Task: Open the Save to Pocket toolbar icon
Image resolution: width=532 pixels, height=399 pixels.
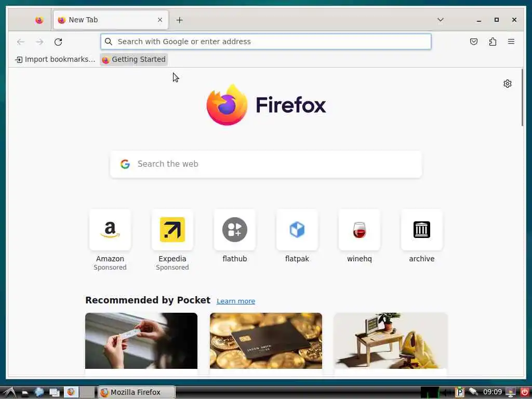Action: 474,42
